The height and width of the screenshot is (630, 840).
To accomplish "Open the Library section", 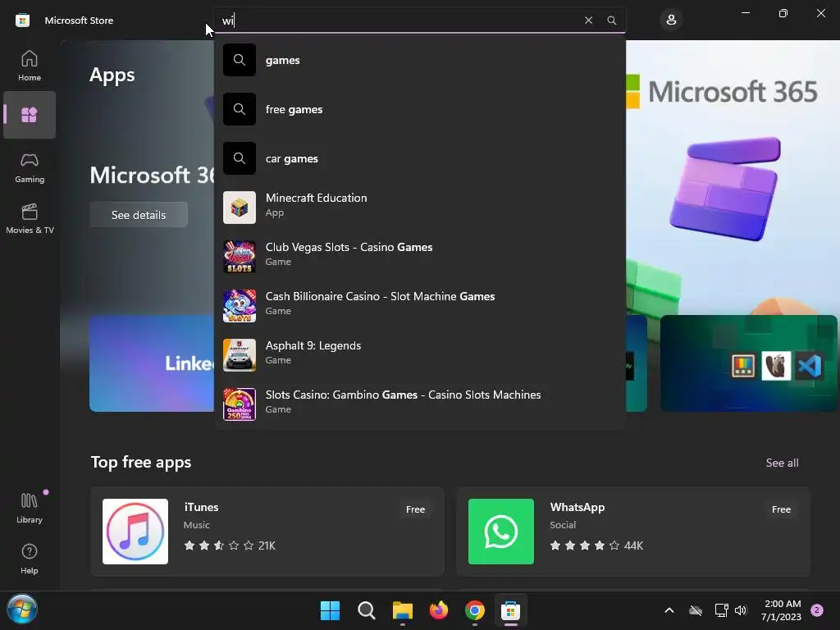I will 30,508.
